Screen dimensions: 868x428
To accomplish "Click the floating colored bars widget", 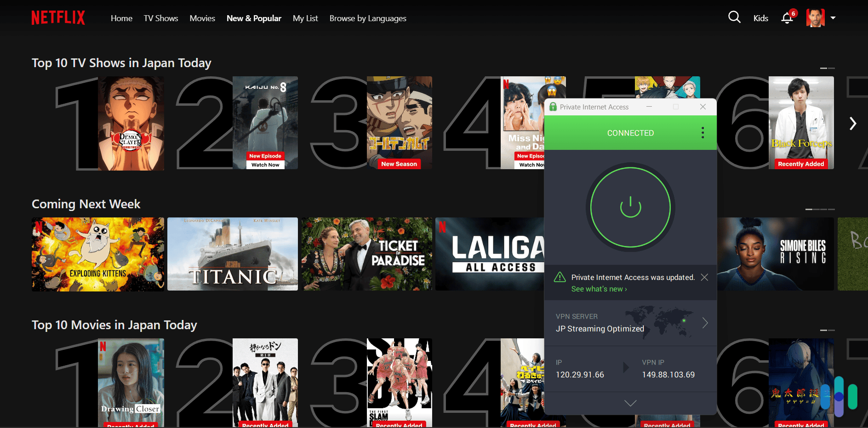I will (x=839, y=396).
